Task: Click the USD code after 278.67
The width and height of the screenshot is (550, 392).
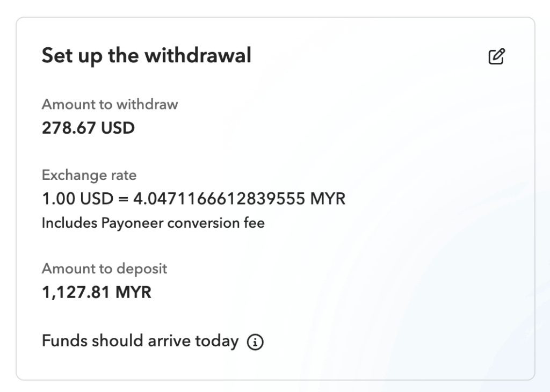Action: tap(118, 128)
